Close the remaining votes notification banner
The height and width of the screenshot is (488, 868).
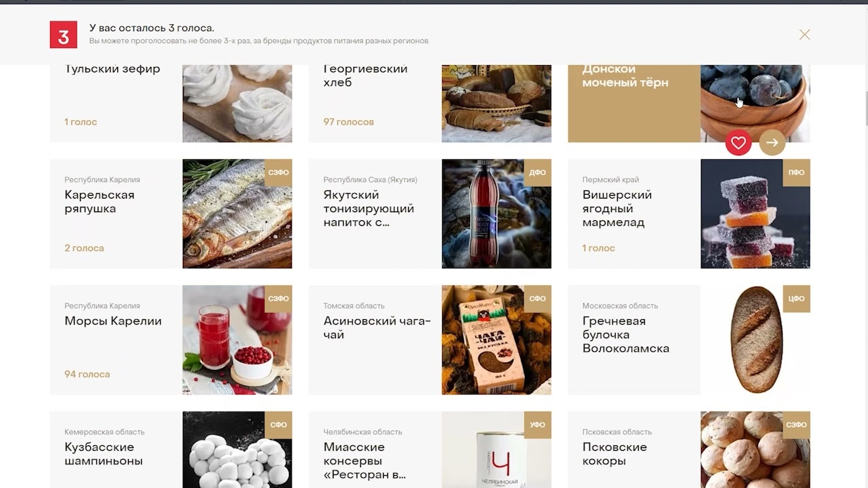click(804, 35)
